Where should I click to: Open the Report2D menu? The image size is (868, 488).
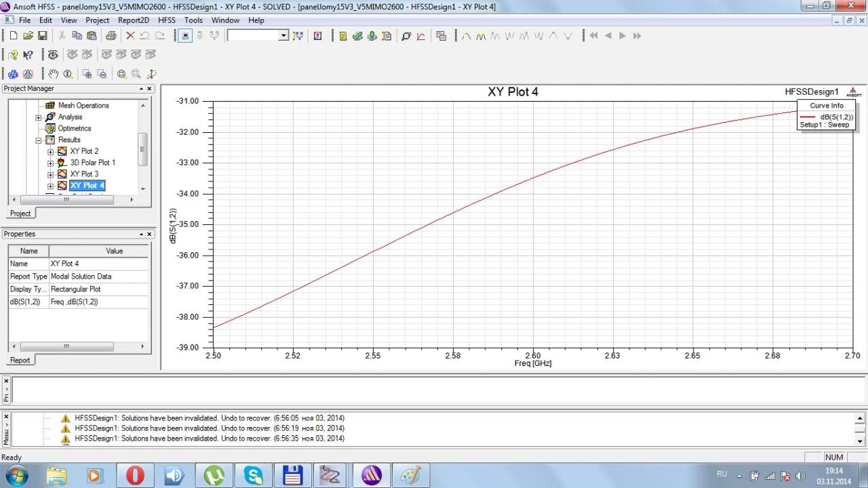tap(133, 20)
